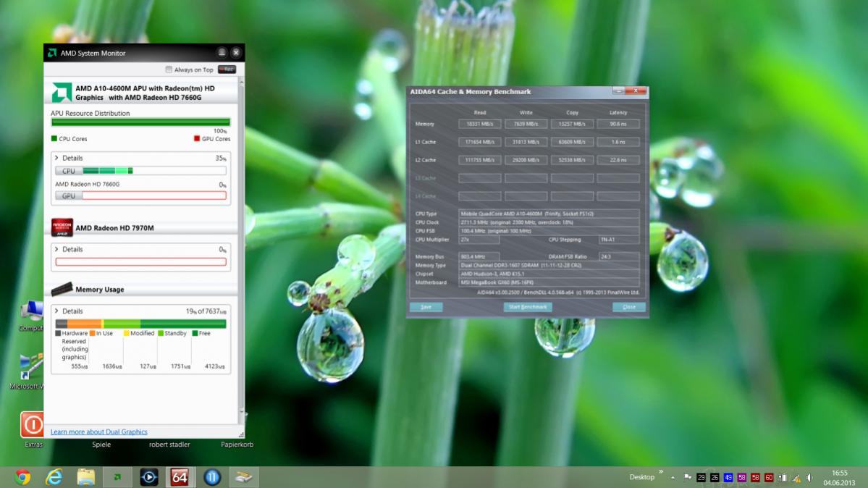This screenshot has height=488, width=868.
Task: Click the AIDA64 Close button at bottom
Action: pyautogui.click(x=629, y=307)
